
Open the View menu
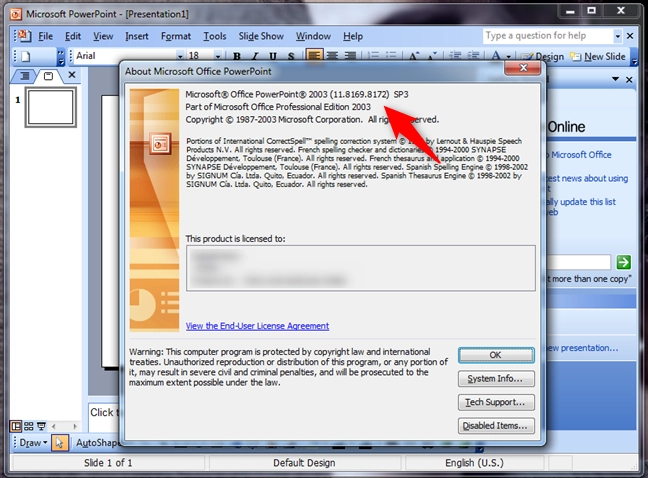tap(103, 36)
